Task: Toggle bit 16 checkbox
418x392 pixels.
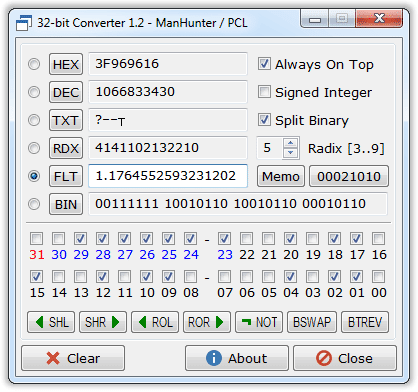Action: (x=379, y=239)
